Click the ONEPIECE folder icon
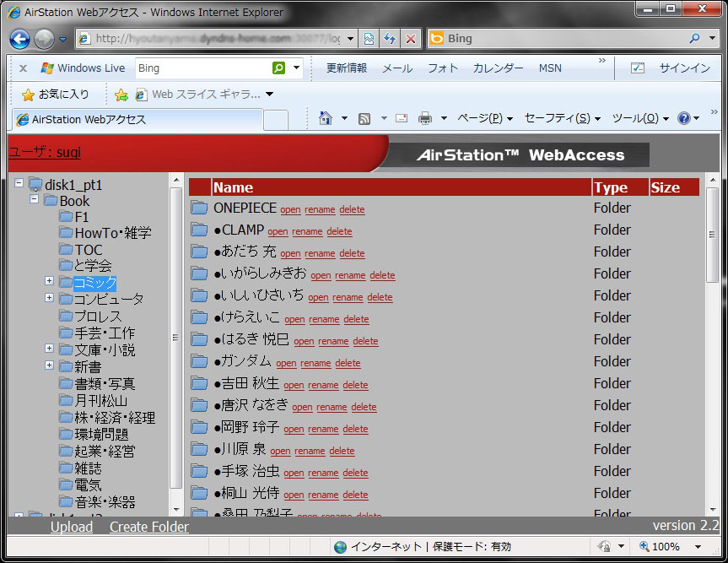 [199, 208]
